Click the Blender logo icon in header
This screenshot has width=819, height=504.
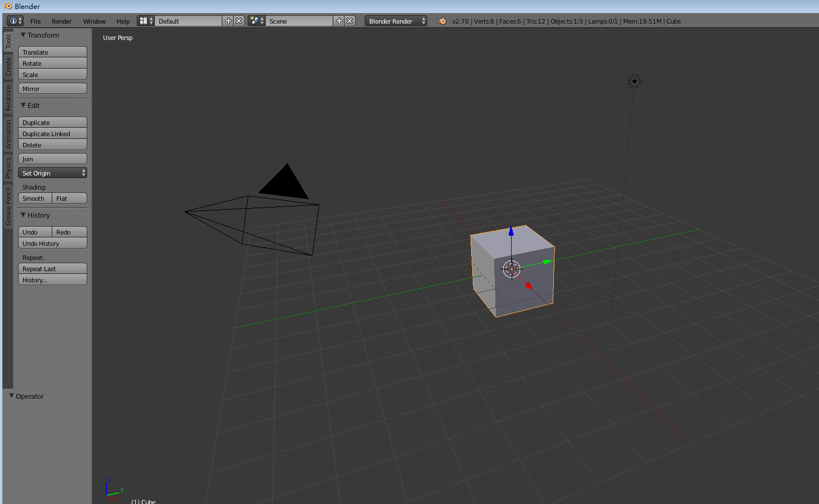point(442,21)
